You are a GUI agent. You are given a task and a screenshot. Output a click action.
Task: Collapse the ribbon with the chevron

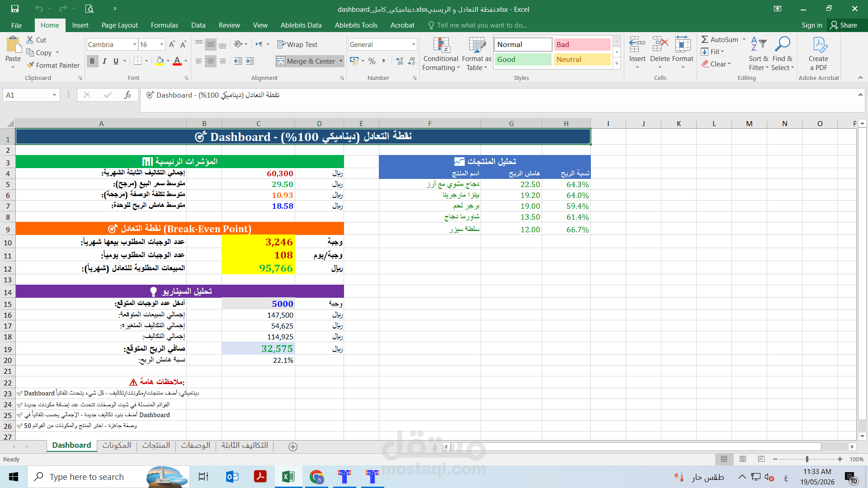point(860,78)
